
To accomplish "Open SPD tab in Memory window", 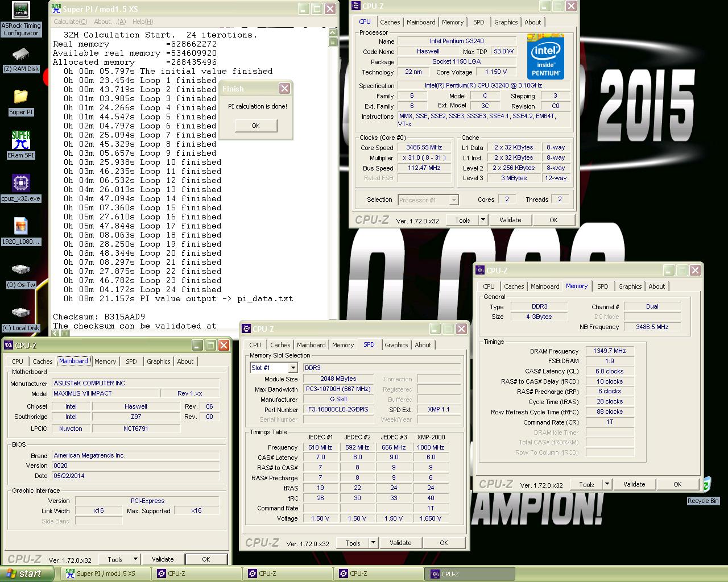I will point(603,286).
